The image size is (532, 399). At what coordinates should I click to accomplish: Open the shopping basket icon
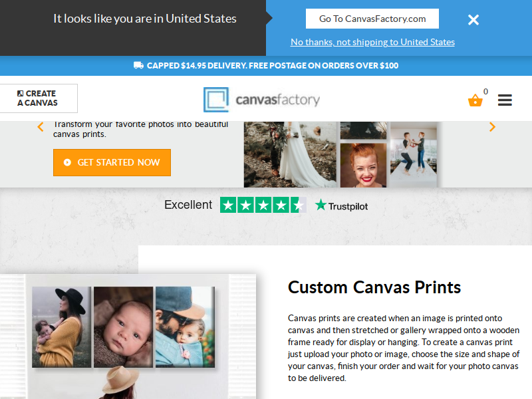pos(475,100)
